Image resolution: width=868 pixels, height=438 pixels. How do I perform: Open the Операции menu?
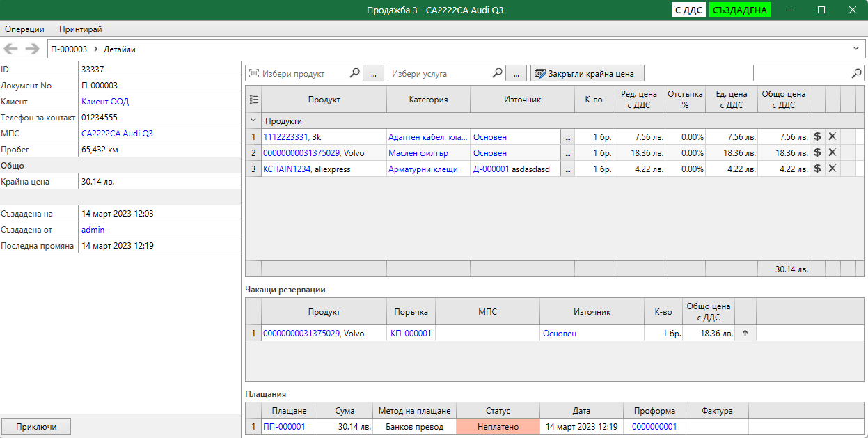(24, 29)
